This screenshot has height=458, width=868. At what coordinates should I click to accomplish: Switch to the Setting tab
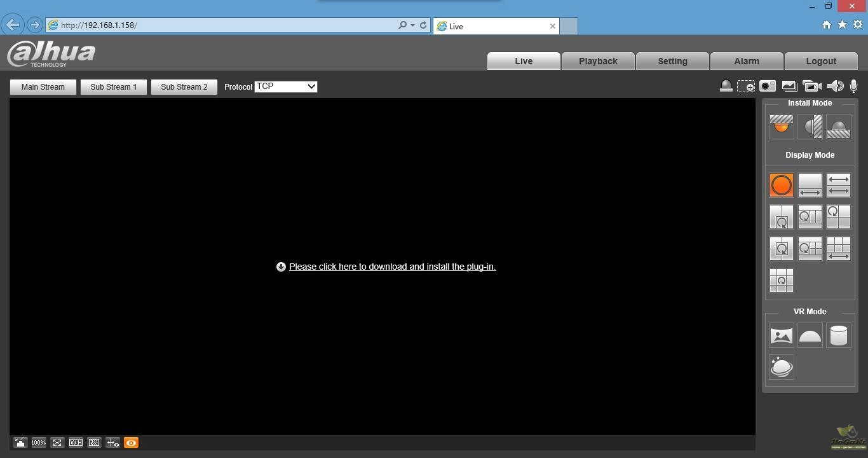tap(672, 61)
